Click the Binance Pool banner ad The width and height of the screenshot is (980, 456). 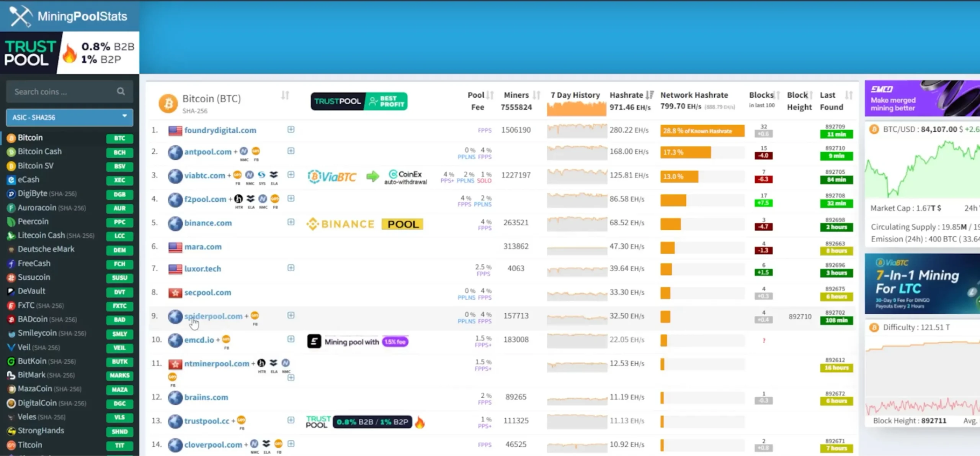pos(365,224)
